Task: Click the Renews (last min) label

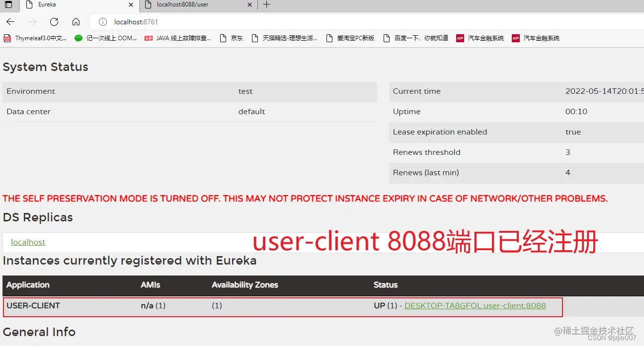Action: click(426, 173)
